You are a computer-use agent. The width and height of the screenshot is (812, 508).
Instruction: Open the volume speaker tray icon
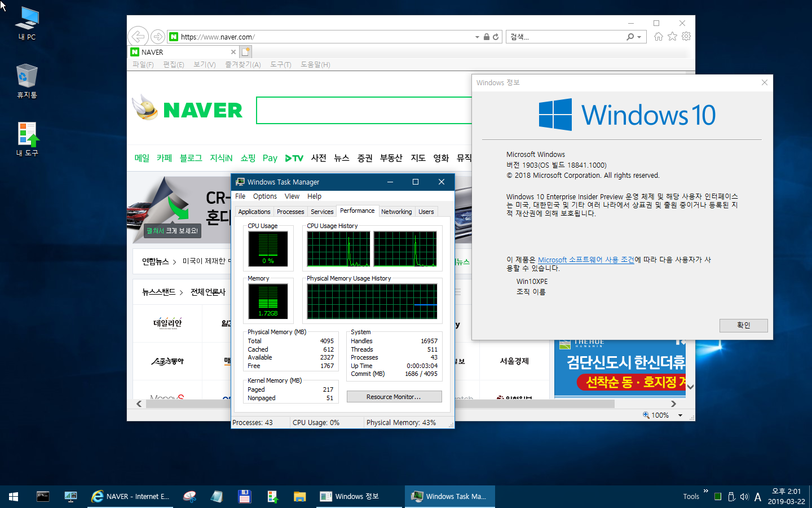click(744, 497)
